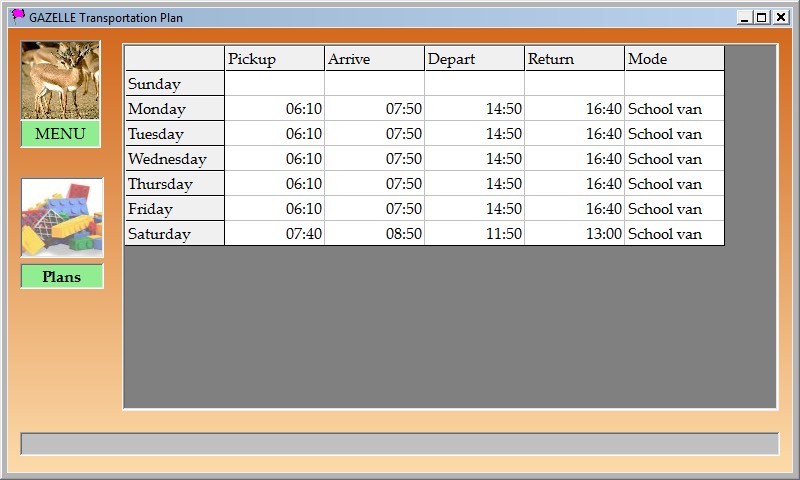Select the Return column header
The height and width of the screenshot is (480, 800).
coord(574,59)
